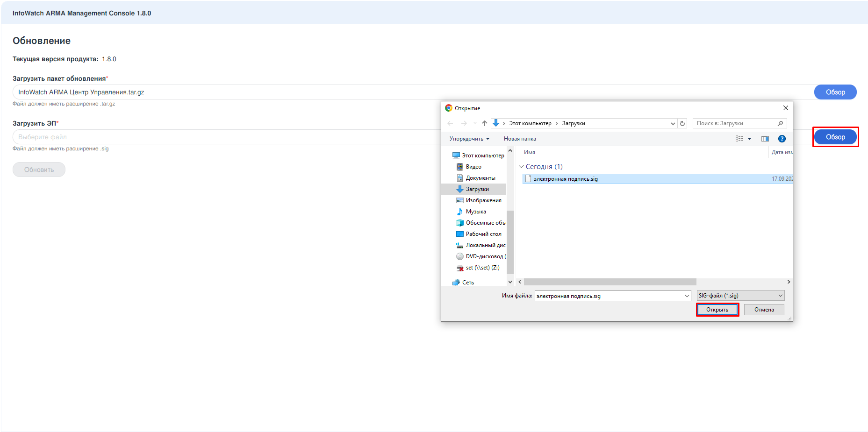The width and height of the screenshot is (868, 432).
Task: Click the horizontal scrollbar left arrow
Action: pos(520,282)
